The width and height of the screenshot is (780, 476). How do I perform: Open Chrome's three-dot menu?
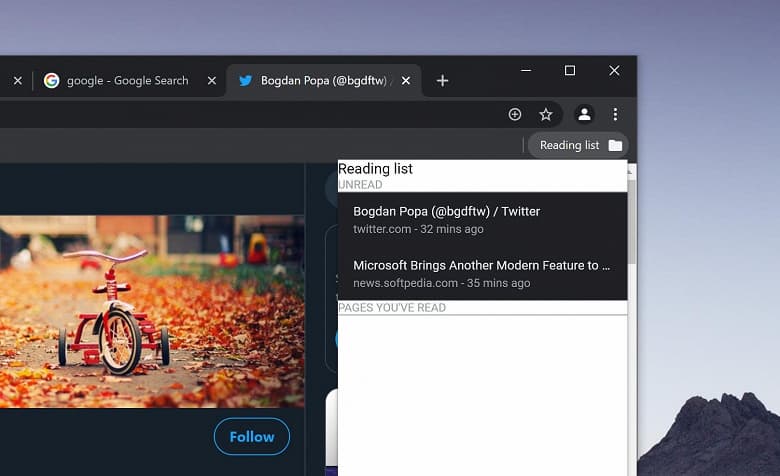click(615, 114)
